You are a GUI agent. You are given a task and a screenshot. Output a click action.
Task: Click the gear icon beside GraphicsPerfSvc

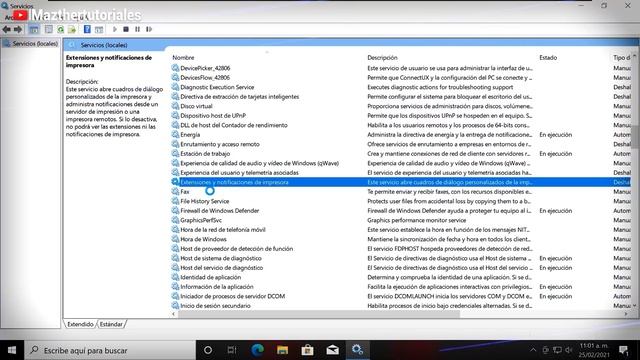175,220
